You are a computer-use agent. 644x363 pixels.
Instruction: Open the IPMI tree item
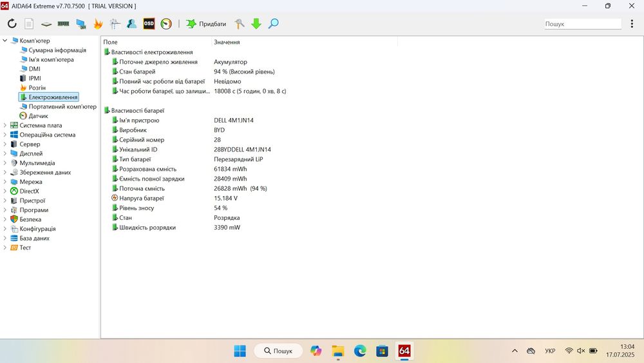[x=30, y=78]
